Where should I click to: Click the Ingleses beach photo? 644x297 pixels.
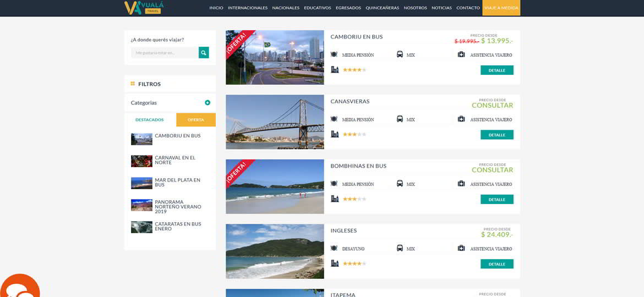275,251
